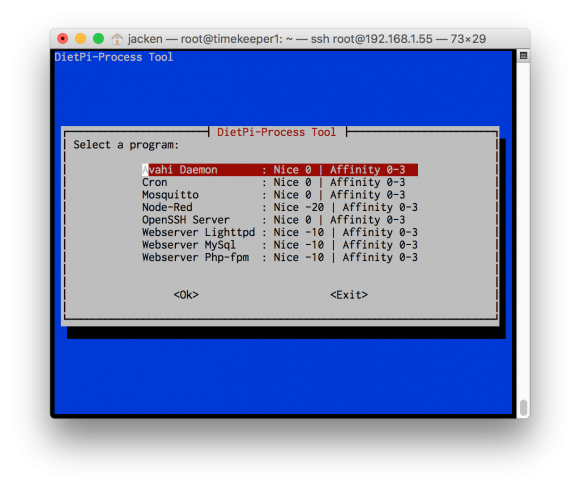Click the DietPi-Process Tool header on the blue background

pos(114,57)
